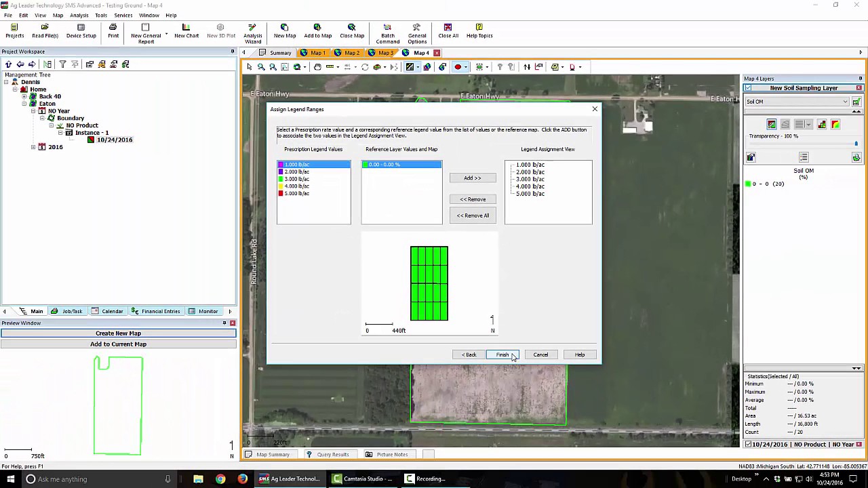Screen dimensions: 868x488
Task: Click the legend list icon below Transparency
Action: (804, 157)
